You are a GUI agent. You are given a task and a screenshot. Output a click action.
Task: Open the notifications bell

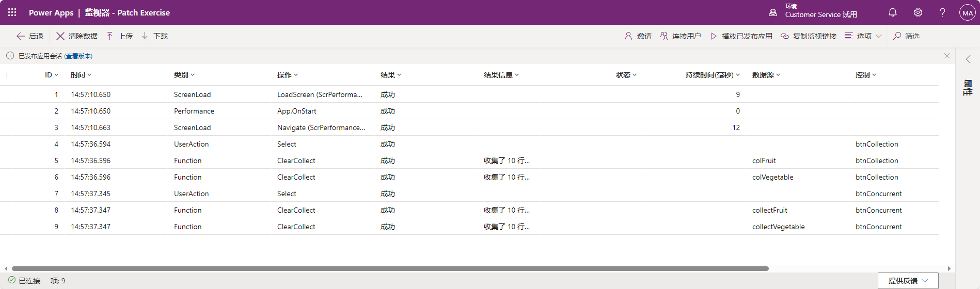[893, 12]
